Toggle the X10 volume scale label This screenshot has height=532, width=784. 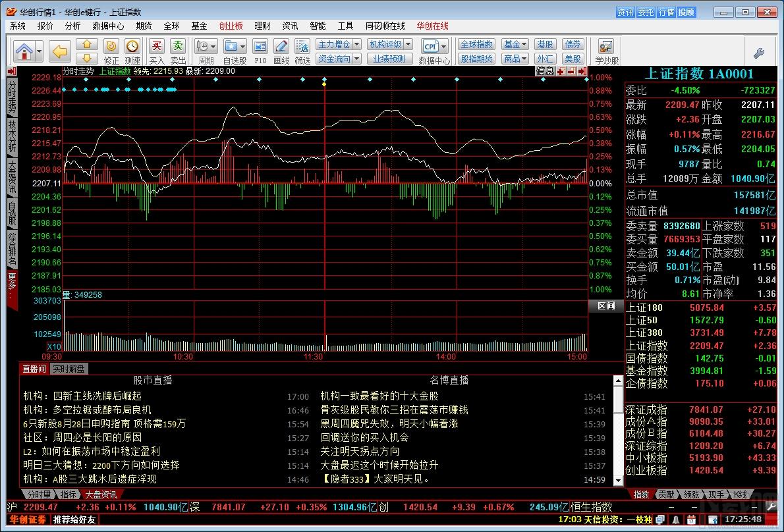54,347
